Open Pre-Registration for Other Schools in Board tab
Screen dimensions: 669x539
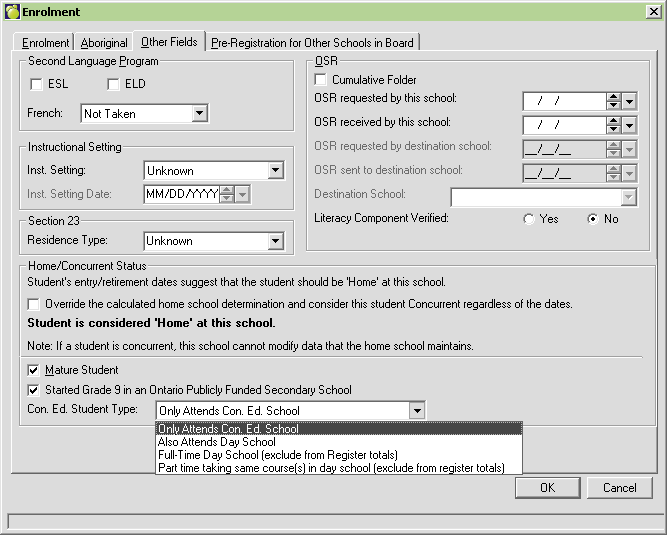[312, 43]
